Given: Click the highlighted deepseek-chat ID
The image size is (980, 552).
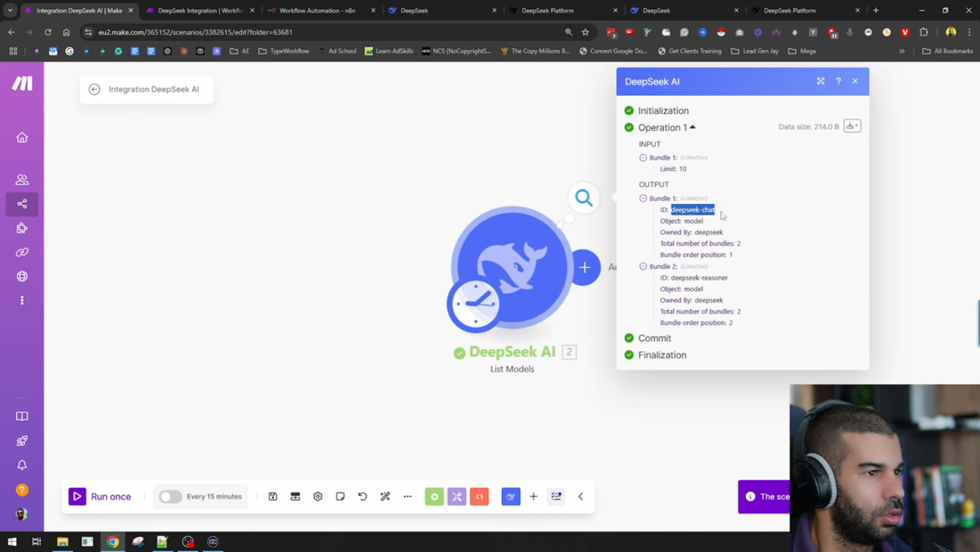Looking at the screenshot, I should 693,209.
